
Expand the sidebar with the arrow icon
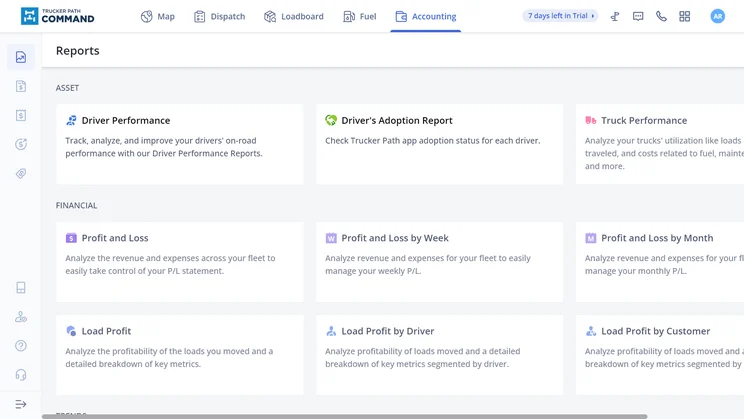pos(21,404)
